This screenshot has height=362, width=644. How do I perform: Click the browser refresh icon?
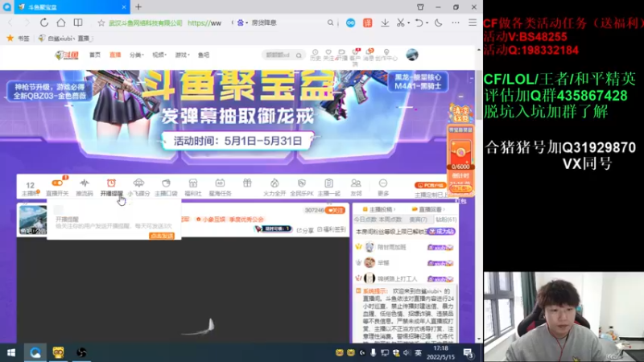[x=44, y=23]
